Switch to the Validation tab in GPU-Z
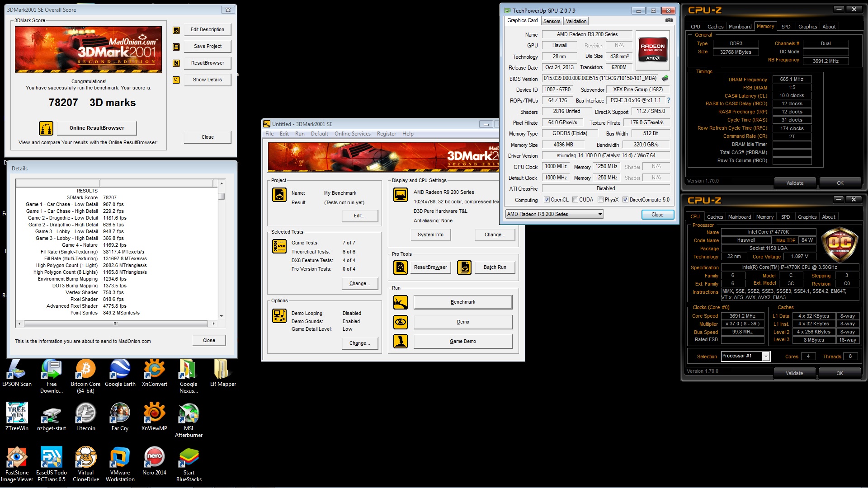Viewport: 868px width, 488px height. coord(576,21)
